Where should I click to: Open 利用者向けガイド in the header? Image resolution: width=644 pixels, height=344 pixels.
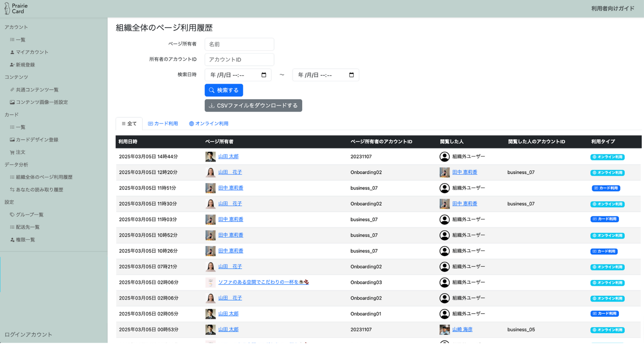613,9
